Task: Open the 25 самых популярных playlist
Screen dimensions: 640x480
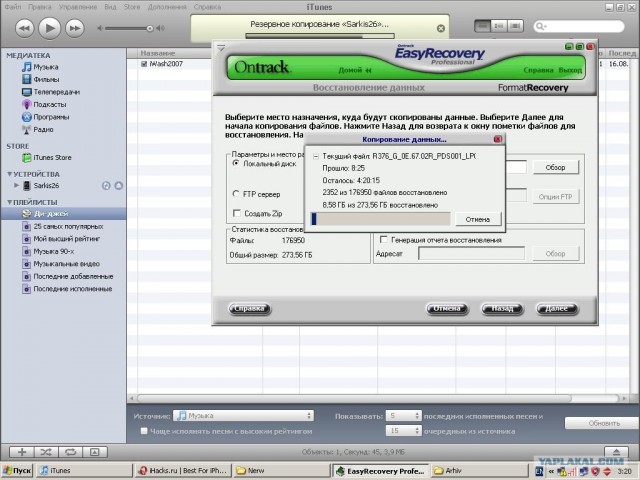Action: [x=68, y=227]
